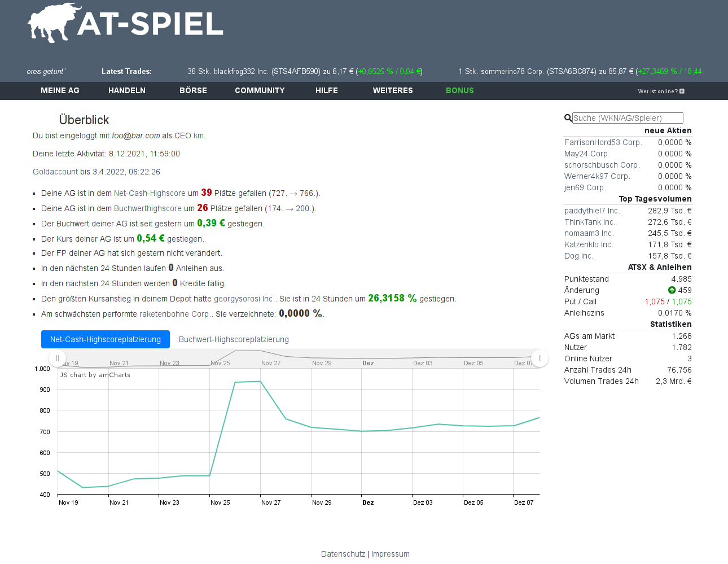Open georgysorosi Inc. stock link

tap(244, 299)
